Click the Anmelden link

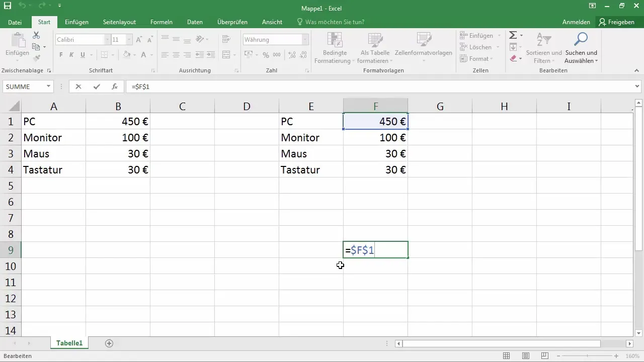(x=576, y=22)
